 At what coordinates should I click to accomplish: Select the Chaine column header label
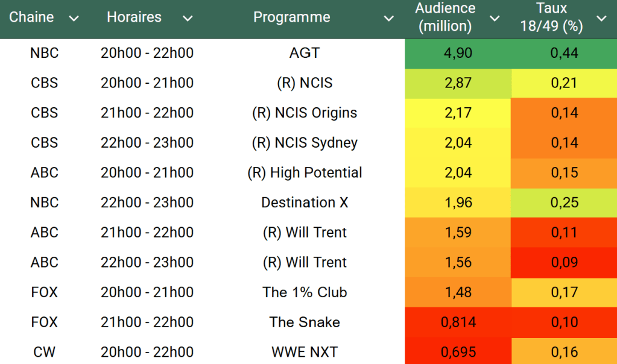pyautogui.click(x=31, y=17)
